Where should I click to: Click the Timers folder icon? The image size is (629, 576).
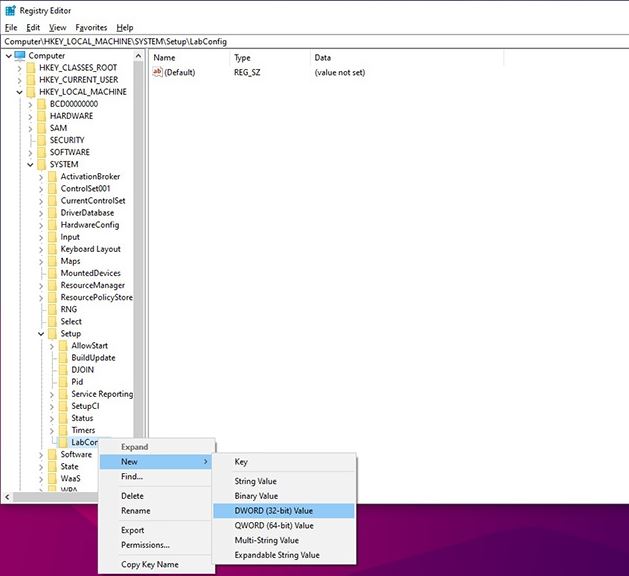point(63,430)
